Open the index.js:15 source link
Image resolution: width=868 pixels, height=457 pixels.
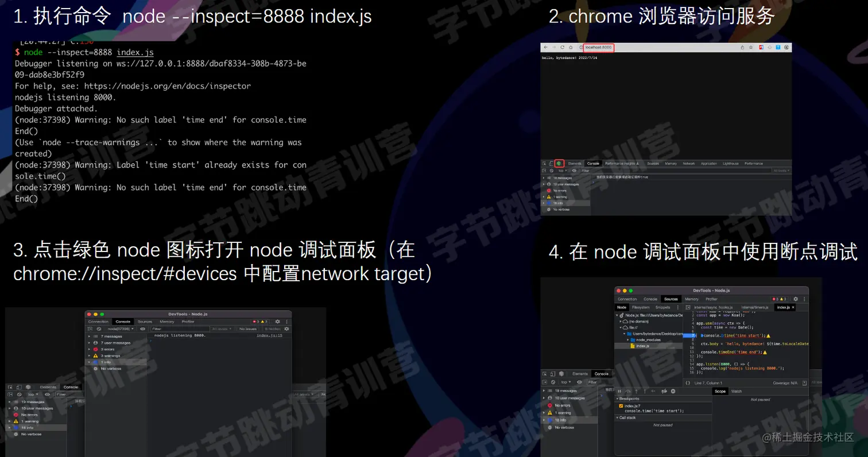[x=269, y=335]
